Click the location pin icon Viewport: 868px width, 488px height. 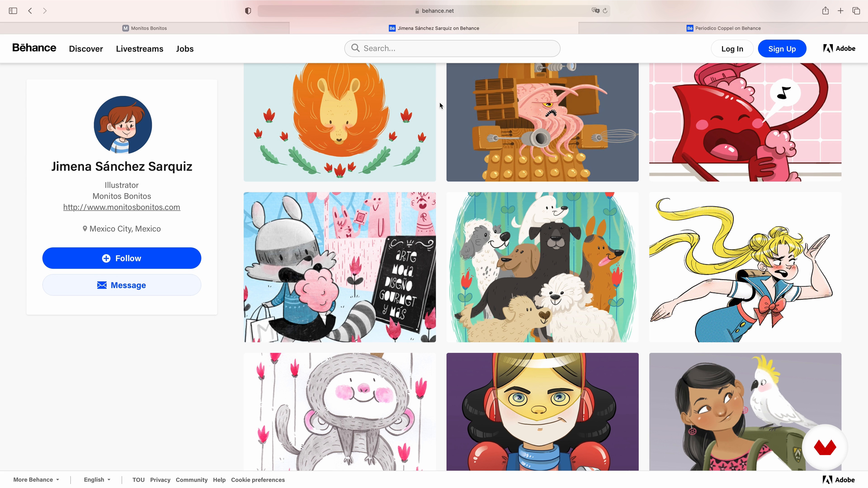tap(85, 229)
